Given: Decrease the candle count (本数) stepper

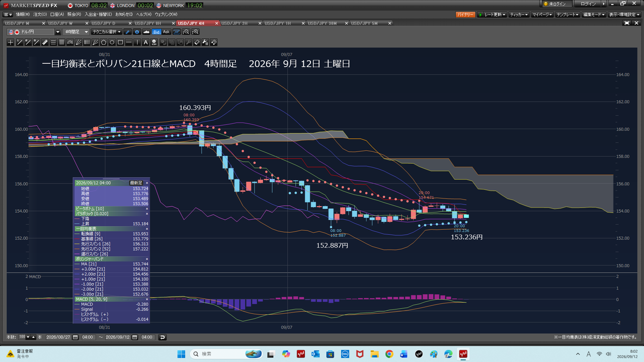Looking at the screenshot, I should (28, 337).
